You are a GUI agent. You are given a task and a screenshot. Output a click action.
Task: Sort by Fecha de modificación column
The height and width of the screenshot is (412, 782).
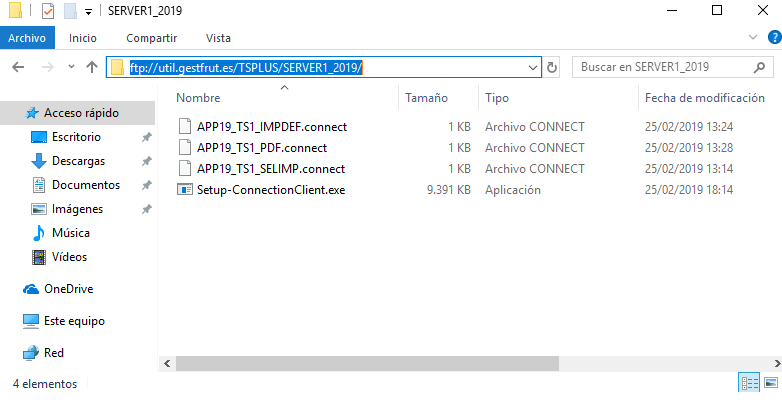click(704, 98)
